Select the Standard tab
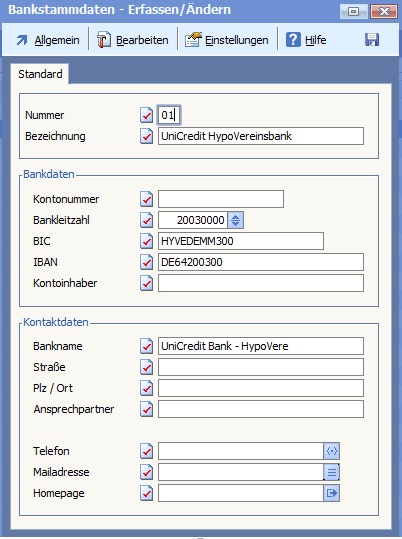This screenshot has height=539, width=402. point(40,74)
